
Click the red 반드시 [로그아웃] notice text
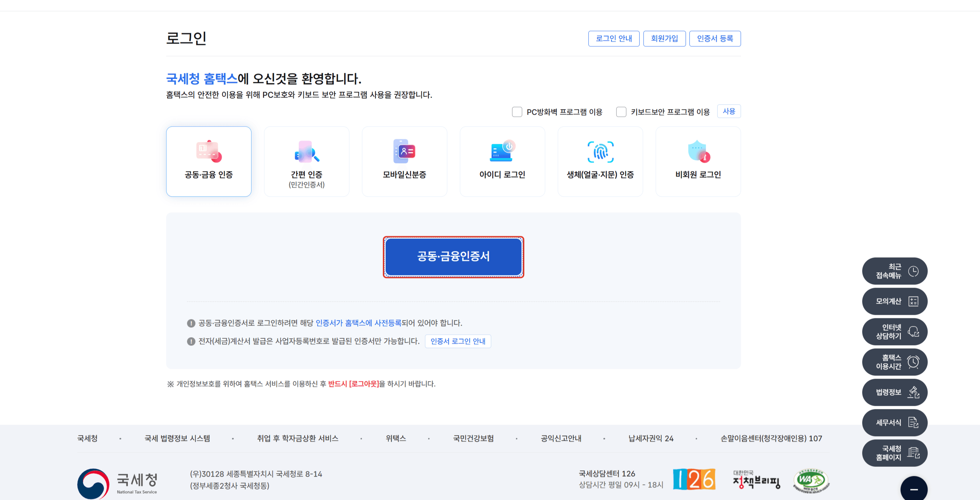click(353, 384)
